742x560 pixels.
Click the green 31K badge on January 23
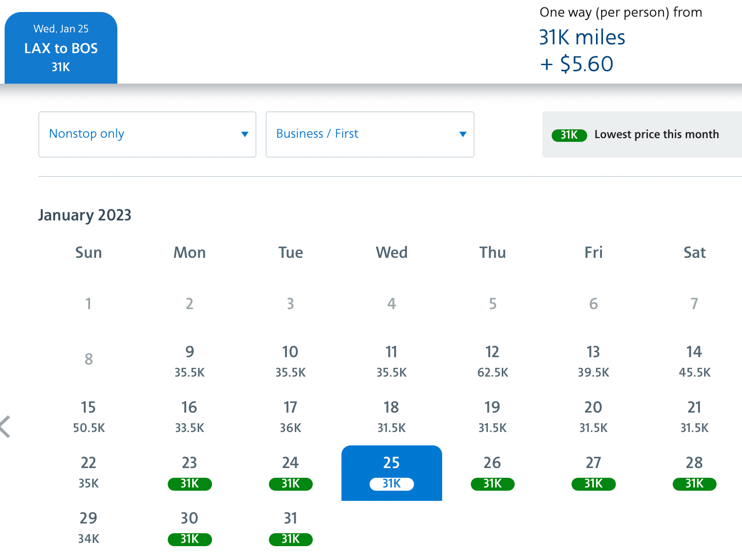point(189,484)
